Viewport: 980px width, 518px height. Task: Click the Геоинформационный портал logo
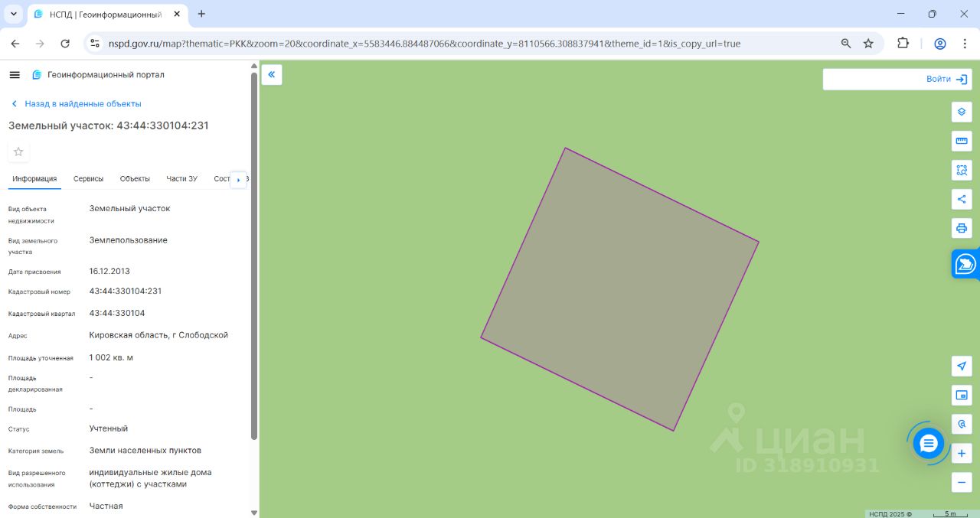click(x=98, y=75)
